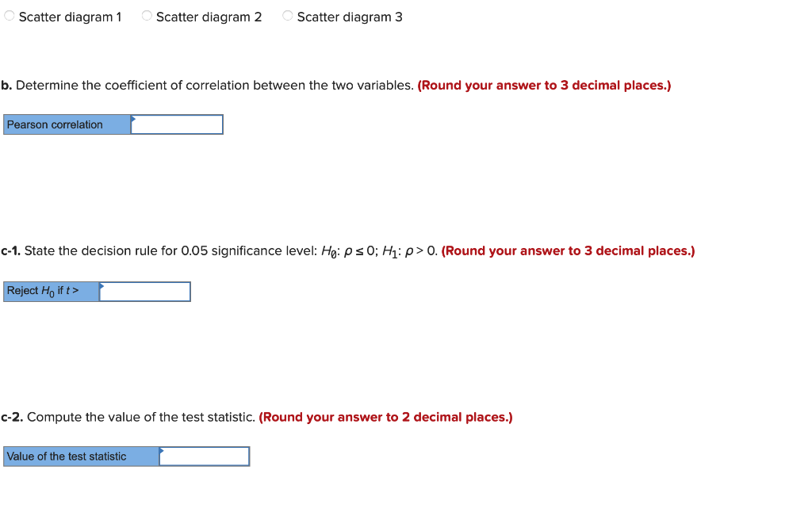Select the Scatter diagram 3 radio button

287,16
